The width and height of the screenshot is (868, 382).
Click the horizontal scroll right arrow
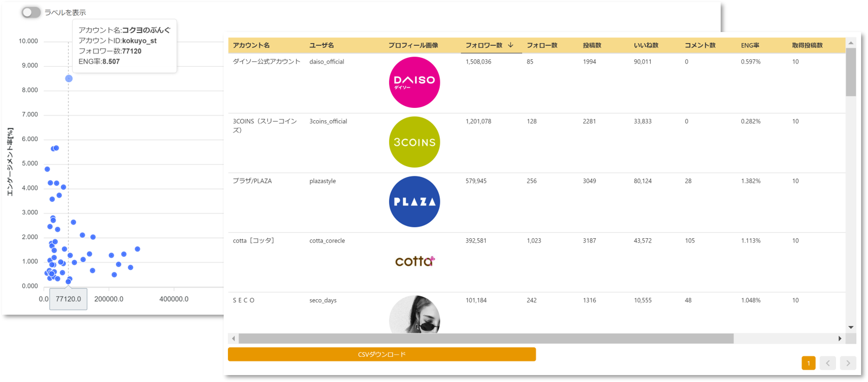[840, 338]
